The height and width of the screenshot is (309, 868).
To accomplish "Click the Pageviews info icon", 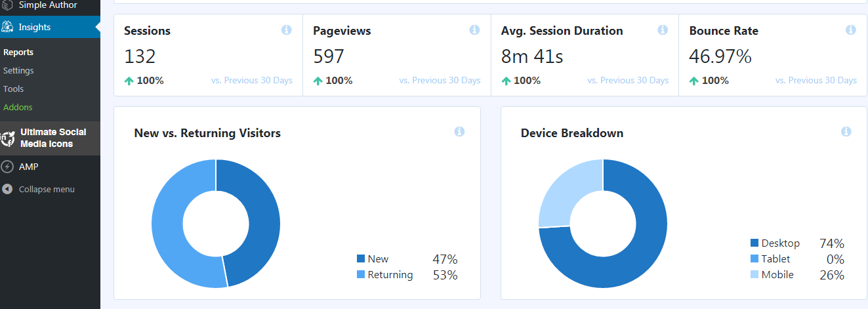I will click(475, 30).
